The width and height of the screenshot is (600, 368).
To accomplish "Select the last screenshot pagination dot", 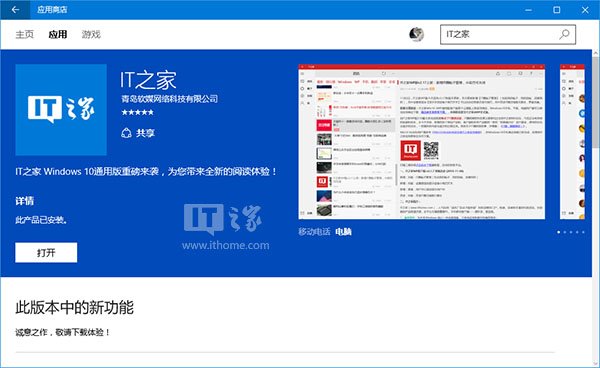I will point(583,232).
